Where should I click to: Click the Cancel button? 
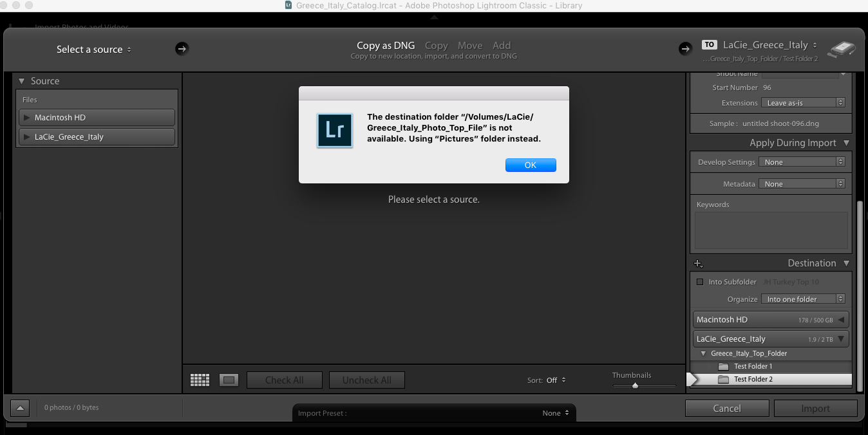727,409
